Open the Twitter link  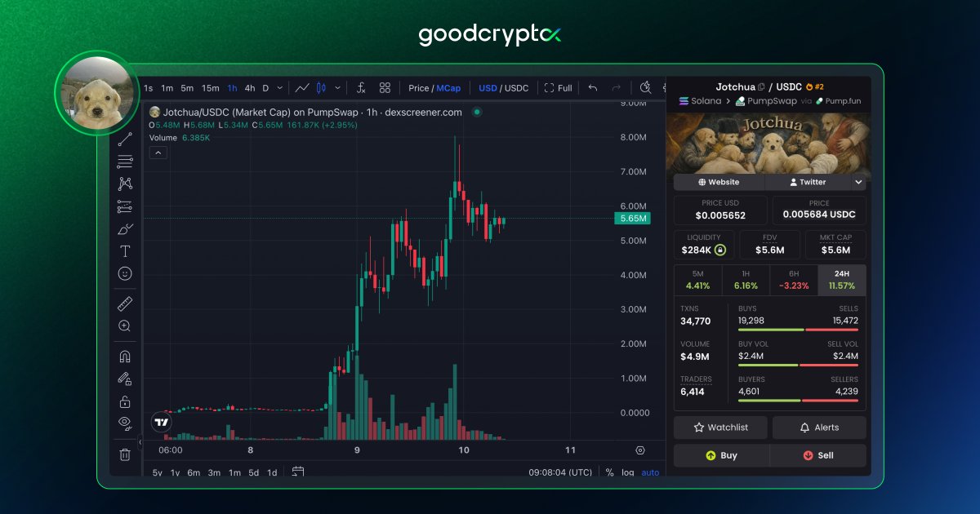pos(808,183)
